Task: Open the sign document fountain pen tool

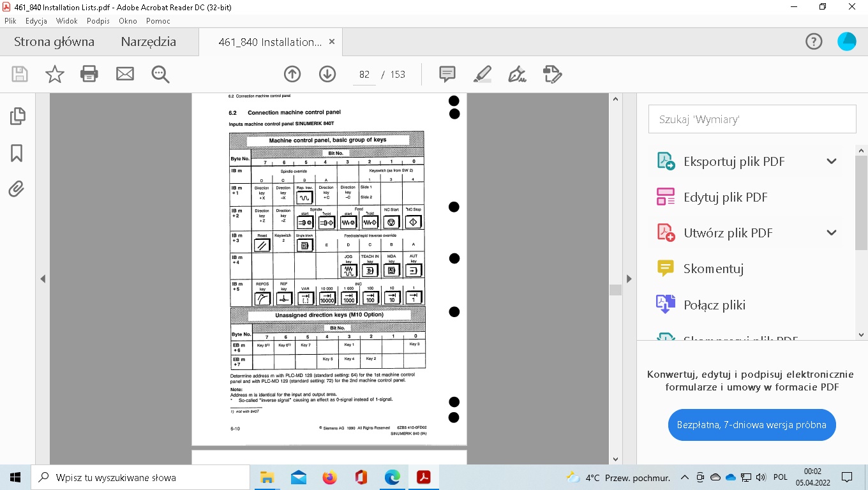Action: coord(517,74)
